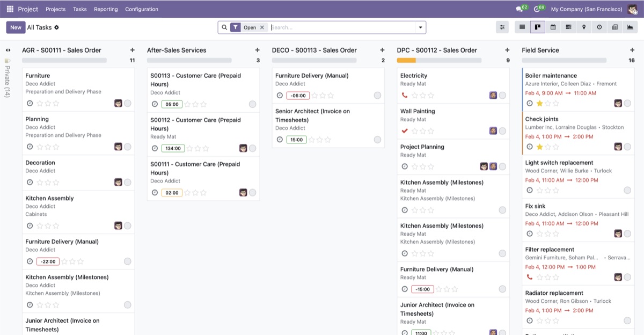The image size is (644, 335).
Task: Open the main apps grid menu
Action: coord(10,9)
